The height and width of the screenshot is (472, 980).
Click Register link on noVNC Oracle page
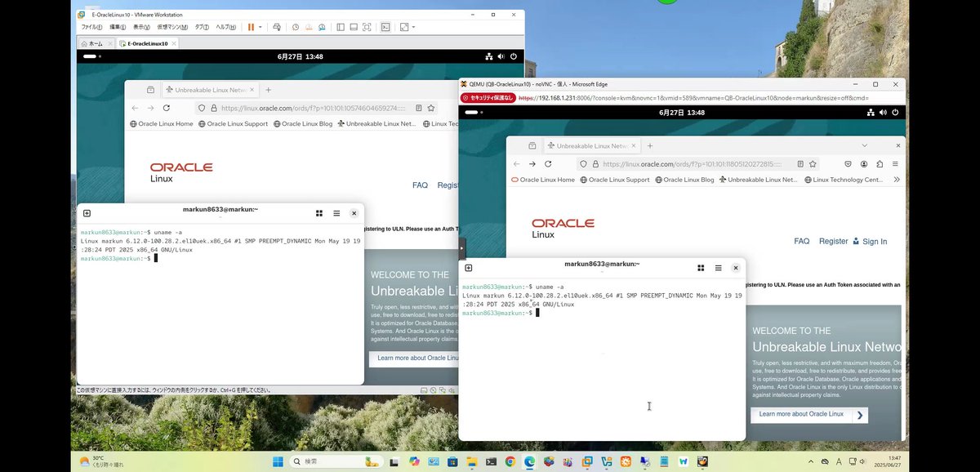click(x=834, y=241)
